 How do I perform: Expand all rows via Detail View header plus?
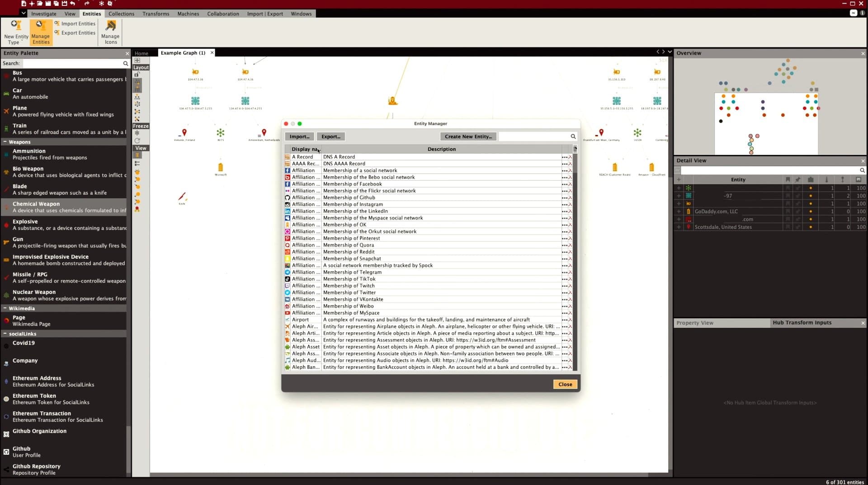[x=679, y=179]
